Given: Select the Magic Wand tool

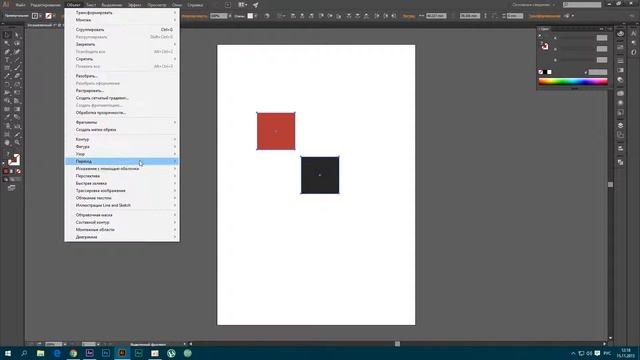Looking at the screenshot, I should coord(7,43).
